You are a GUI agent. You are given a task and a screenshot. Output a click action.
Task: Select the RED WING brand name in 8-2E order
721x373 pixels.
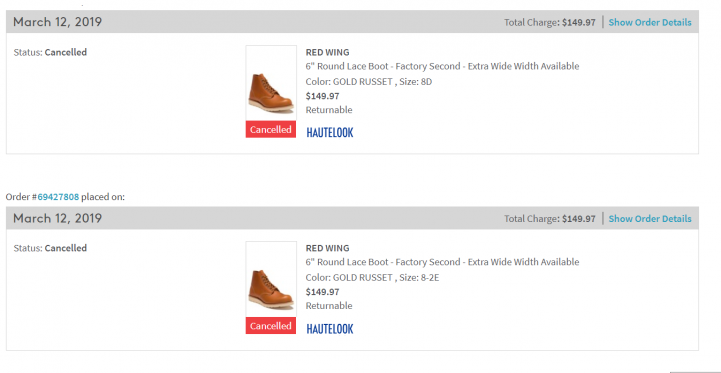tap(327, 248)
